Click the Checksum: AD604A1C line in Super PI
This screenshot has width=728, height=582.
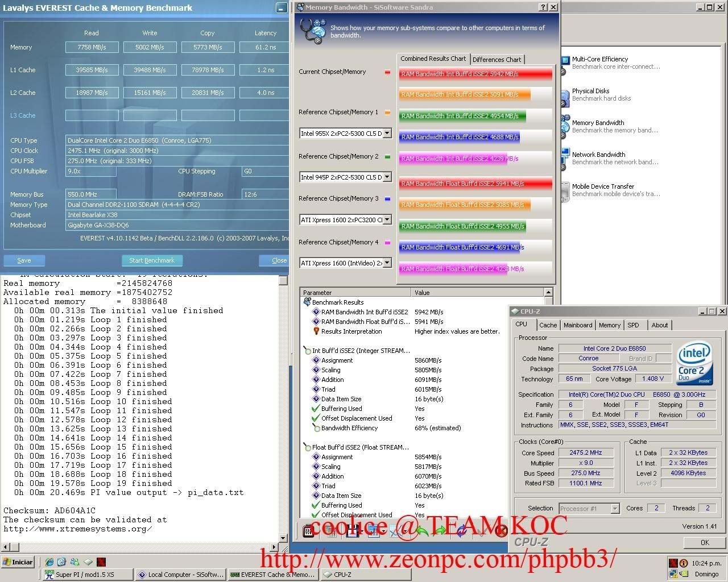[49, 510]
